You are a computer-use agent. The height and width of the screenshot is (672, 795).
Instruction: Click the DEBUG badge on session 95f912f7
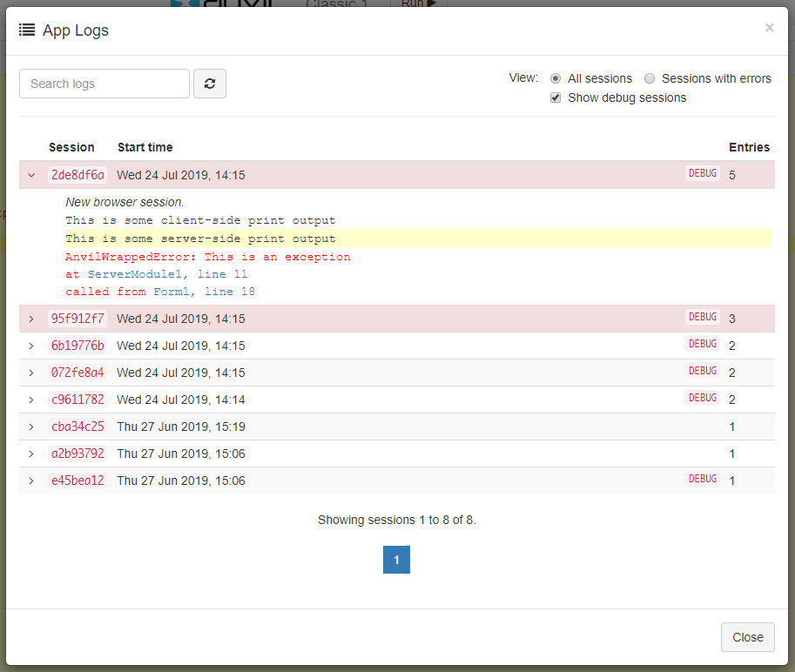702,317
